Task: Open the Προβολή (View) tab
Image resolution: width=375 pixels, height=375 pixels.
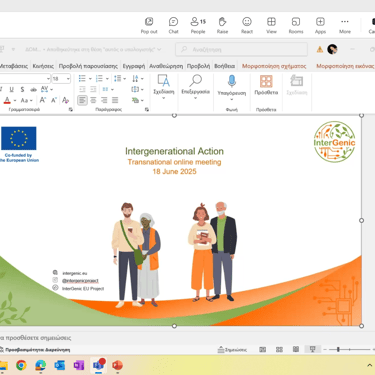Action: point(198,66)
